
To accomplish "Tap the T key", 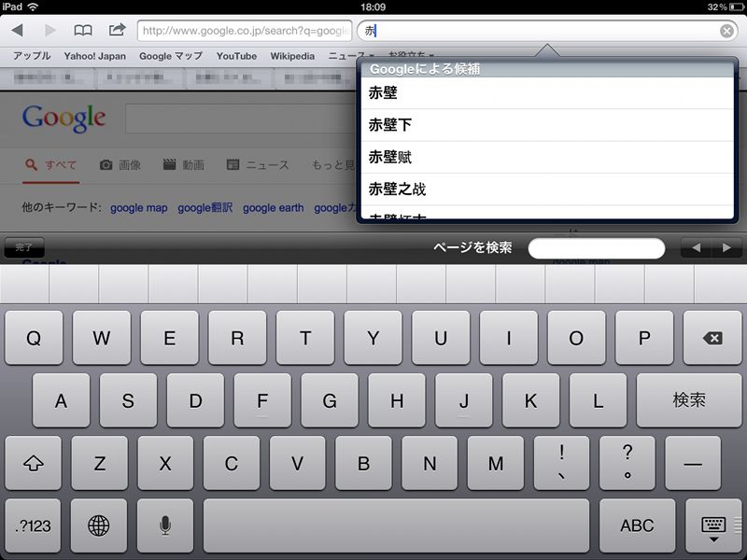I will pos(305,338).
